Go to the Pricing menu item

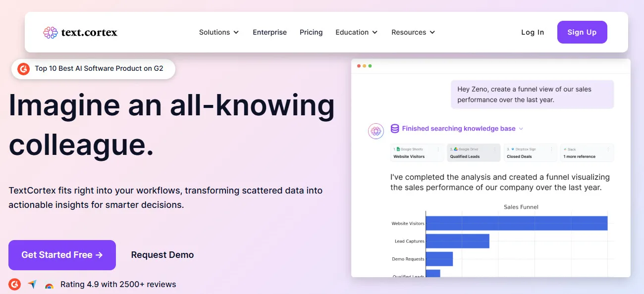(x=311, y=32)
